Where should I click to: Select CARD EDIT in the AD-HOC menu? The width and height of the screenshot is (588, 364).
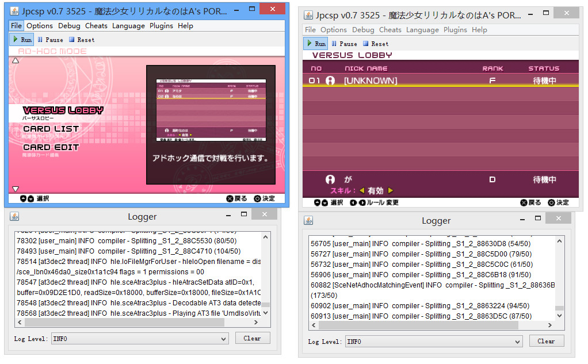pyautogui.click(x=51, y=147)
